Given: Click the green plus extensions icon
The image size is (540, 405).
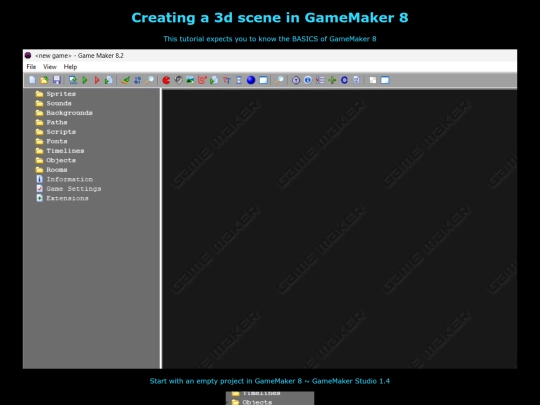Looking at the screenshot, I should 332,80.
